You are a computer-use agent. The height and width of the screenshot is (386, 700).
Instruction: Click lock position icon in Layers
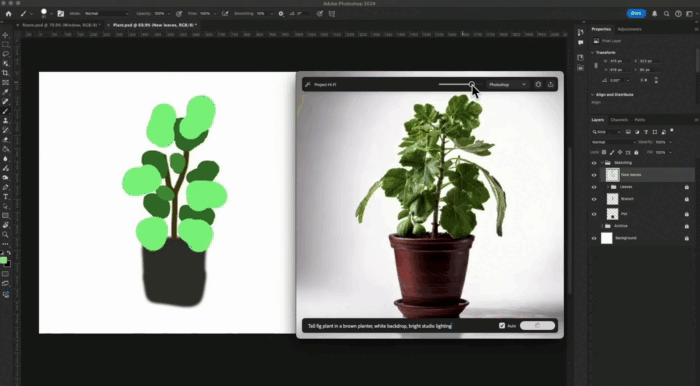(620, 153)
